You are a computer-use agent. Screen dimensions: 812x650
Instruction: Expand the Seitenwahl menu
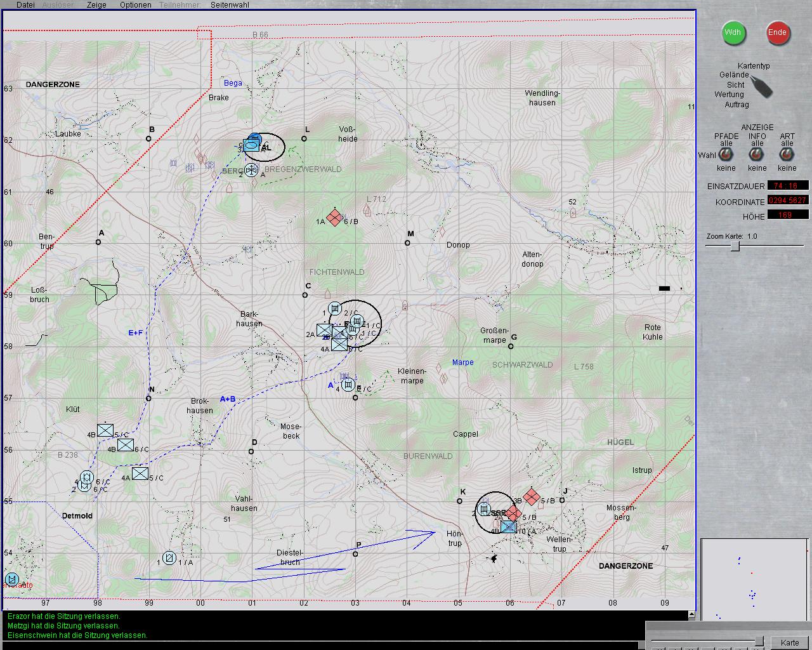(x=230, y=4)
